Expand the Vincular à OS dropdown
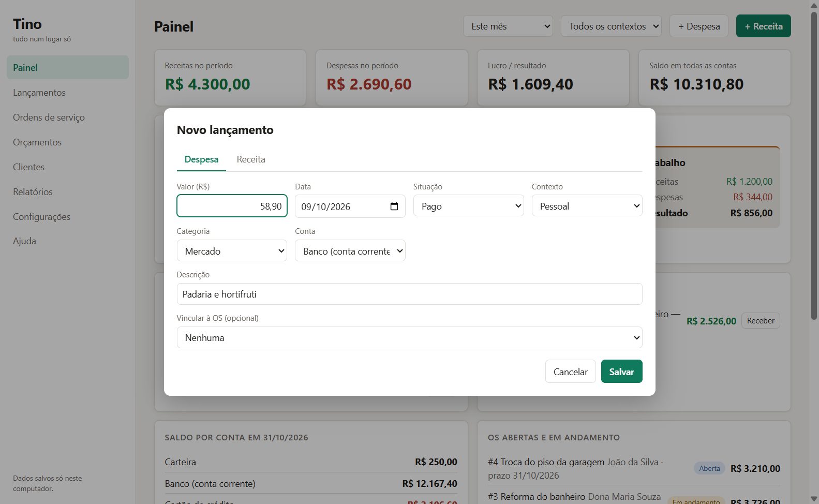The image size is (819, 504). tap(409, 337)
